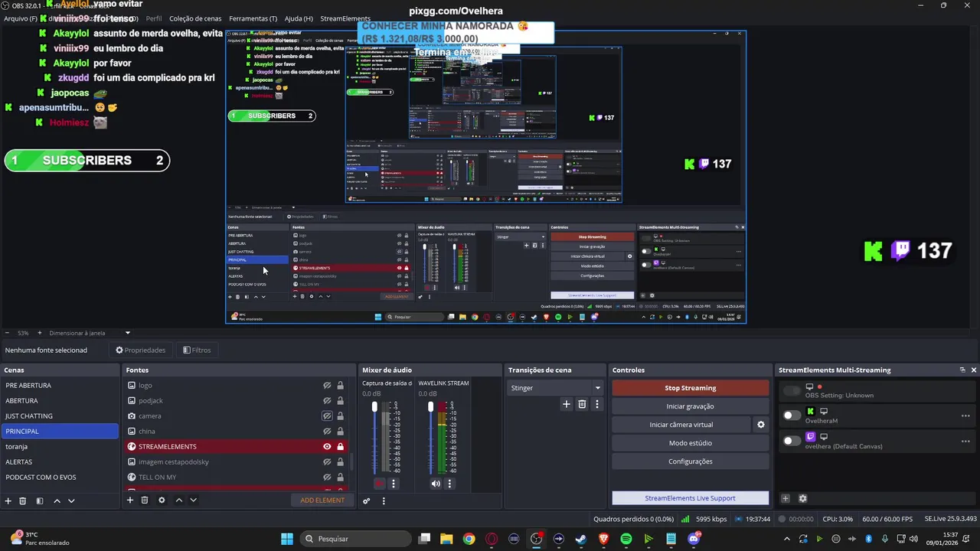
Task: Open StreamElements Multi-Streaming settings gear
Action: [802, 498]
